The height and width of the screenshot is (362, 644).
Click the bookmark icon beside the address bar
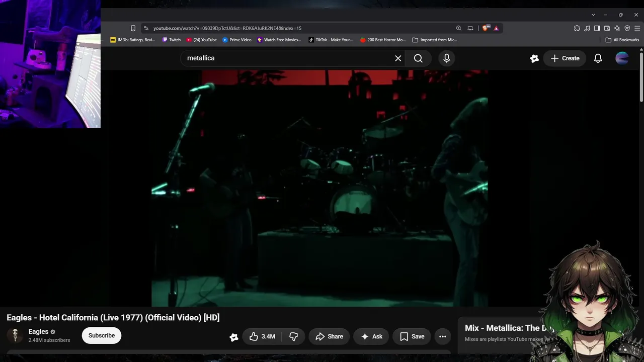point(133,28)
